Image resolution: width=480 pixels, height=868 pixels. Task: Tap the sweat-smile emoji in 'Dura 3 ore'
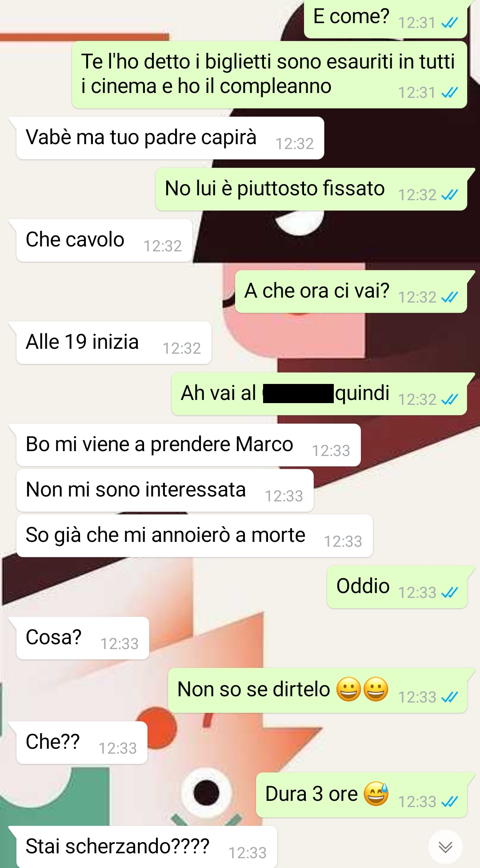tap(376, 794)
